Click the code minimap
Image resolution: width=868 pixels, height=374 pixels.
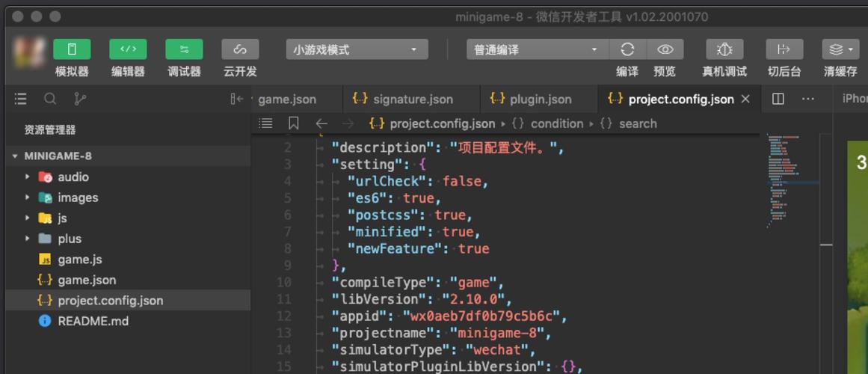792,181
